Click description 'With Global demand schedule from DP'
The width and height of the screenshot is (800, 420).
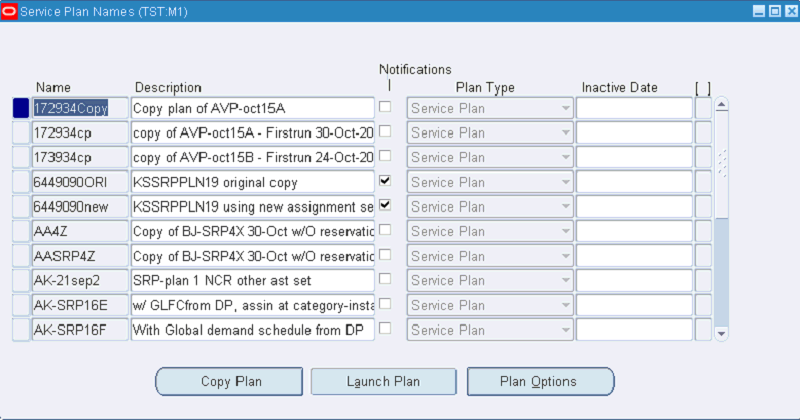[253, 330]
